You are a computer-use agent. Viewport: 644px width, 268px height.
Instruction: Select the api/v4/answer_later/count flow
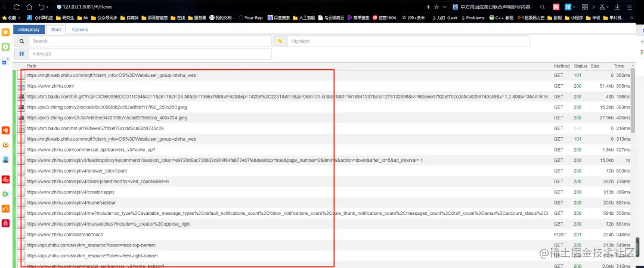click(x=322, y=171)
